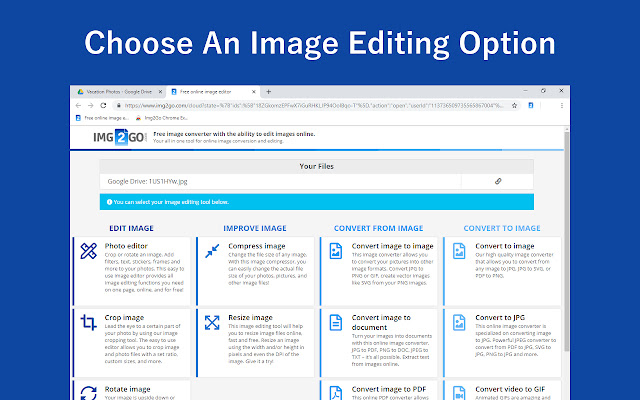
Task: Click the EDIT IMAGE heading
Action: (x=131, y=228)
